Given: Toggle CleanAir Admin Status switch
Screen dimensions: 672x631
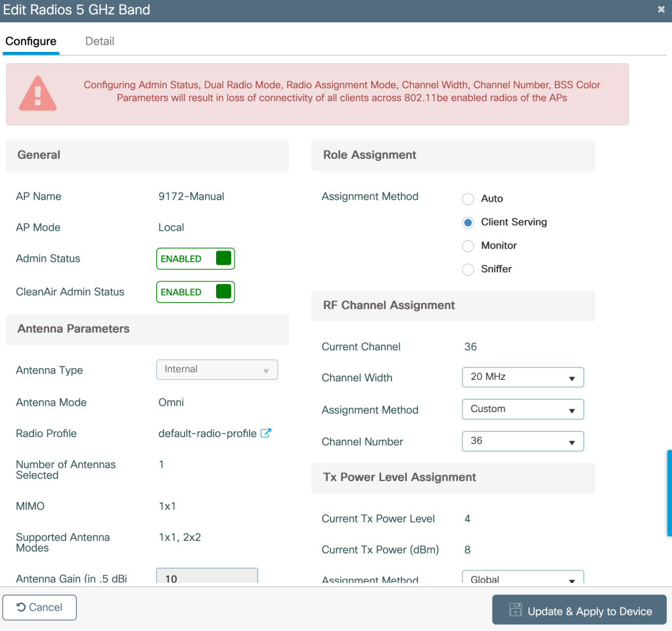Looking at the screenshot, I should pyautogui.click(x=195, y=292).
